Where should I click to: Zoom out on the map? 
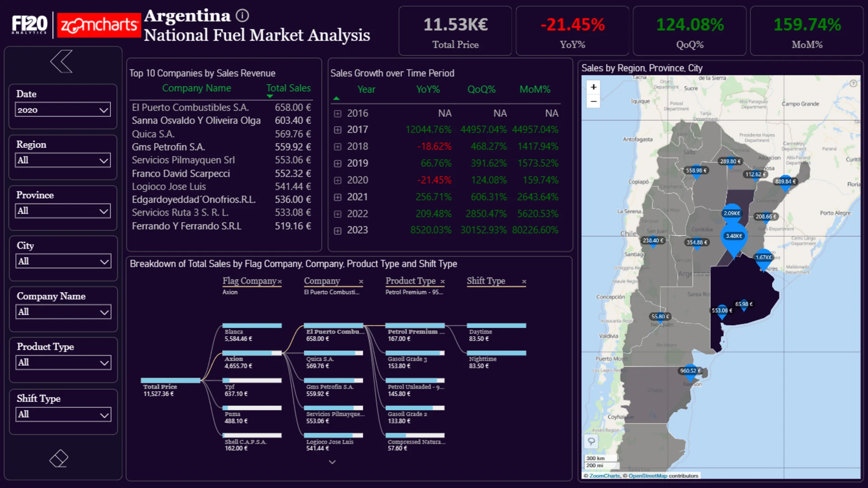click(x=594, y=101)
